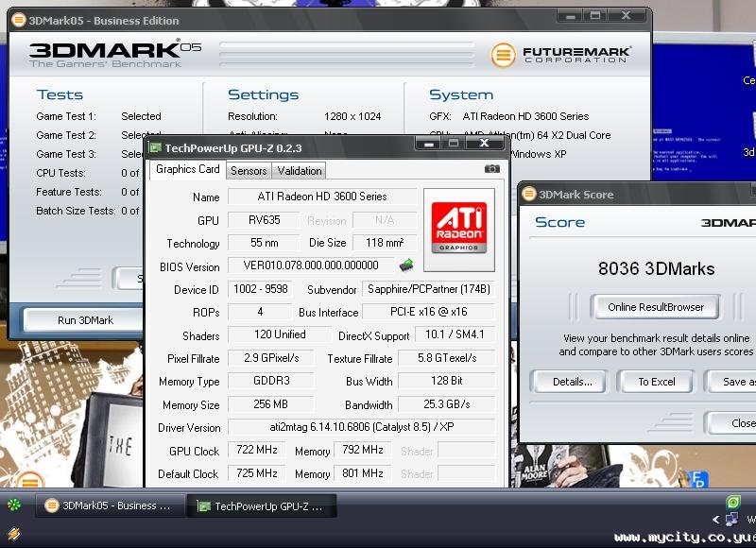Image resolution: width=756 pixels, height=548 pixels.
Task: Click the Run 3DMark button
Action: [x=85, y=320]
